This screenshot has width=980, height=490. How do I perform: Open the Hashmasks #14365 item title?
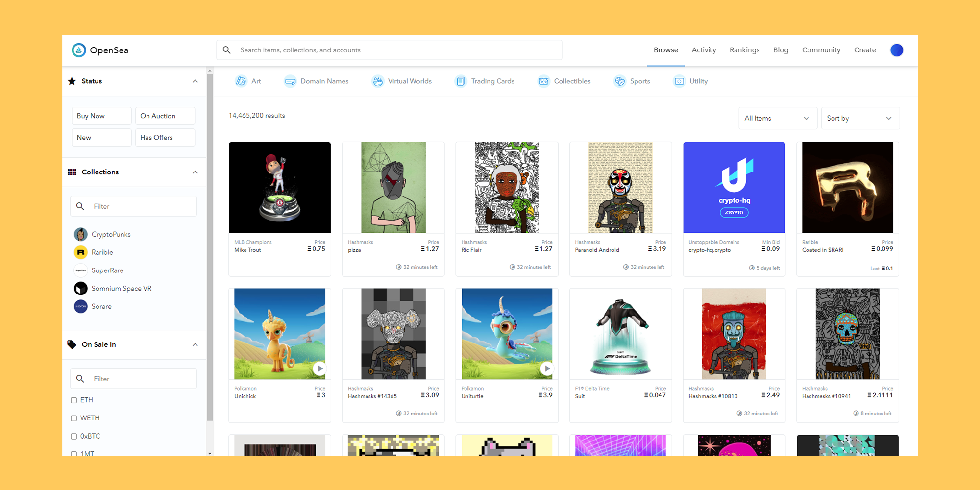click(372, 396)
